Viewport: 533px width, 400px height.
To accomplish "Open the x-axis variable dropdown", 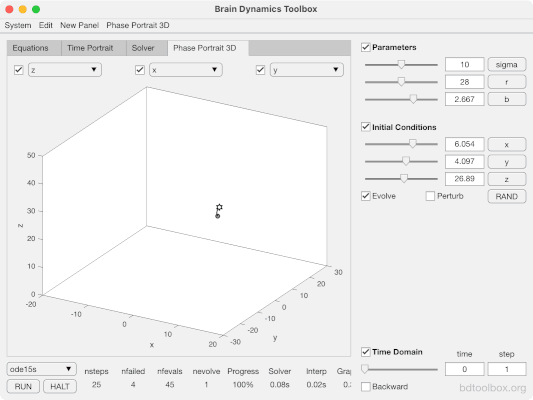I will (186, 70).
